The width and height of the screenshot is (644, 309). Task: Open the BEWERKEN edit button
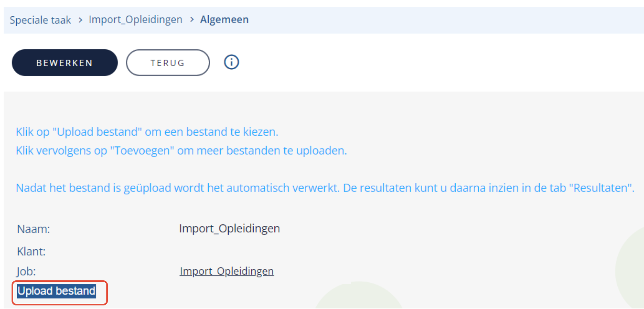coord(65,63)
